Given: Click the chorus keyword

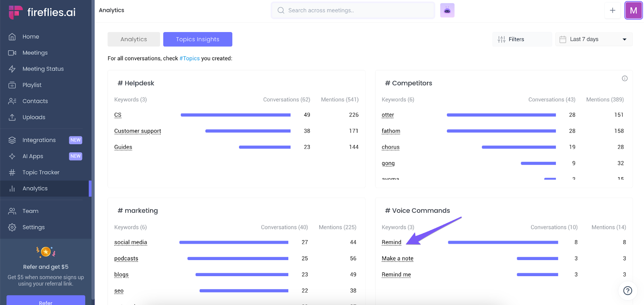Looking at the screenshot, I should tap(390, 147).
